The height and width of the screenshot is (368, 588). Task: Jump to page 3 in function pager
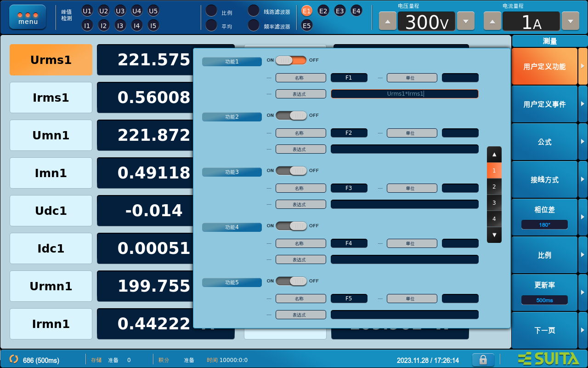(494, 202)
